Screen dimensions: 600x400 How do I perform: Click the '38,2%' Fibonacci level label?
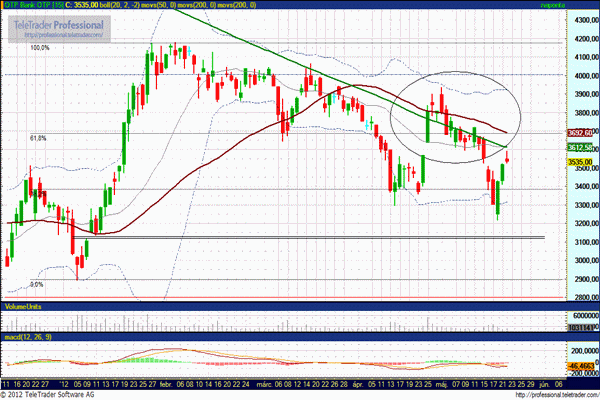click(38, 194)
